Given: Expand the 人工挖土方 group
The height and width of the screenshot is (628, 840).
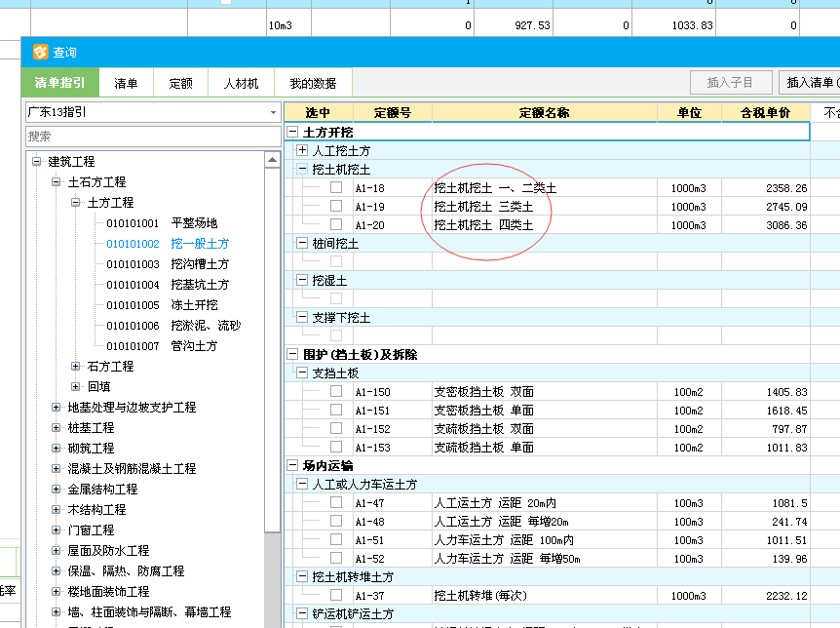Looking at the screenshot, I should click(302, 150).
